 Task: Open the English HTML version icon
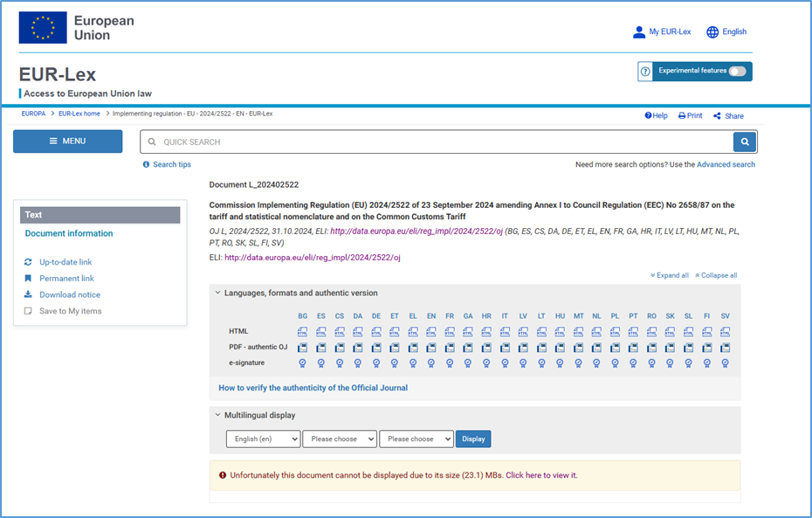point(431,332)
